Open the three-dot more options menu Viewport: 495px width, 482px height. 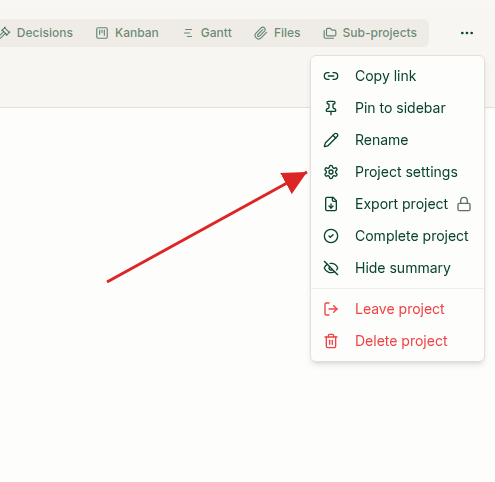[467, 33]
